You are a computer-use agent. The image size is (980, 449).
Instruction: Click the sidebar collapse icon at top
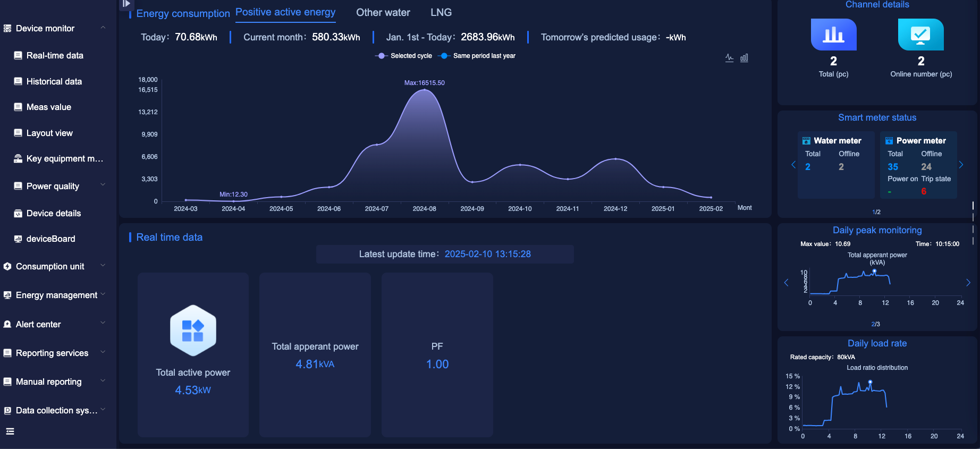[126, 4]
